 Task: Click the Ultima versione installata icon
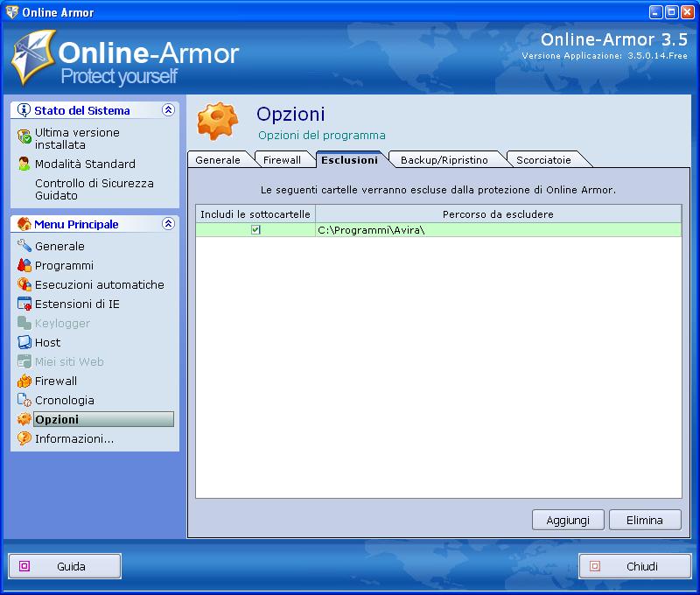click(x=24, y=136)
